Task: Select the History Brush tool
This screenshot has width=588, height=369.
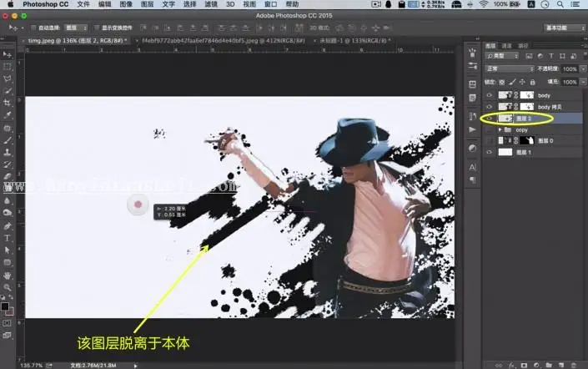Action: [8, 164]
